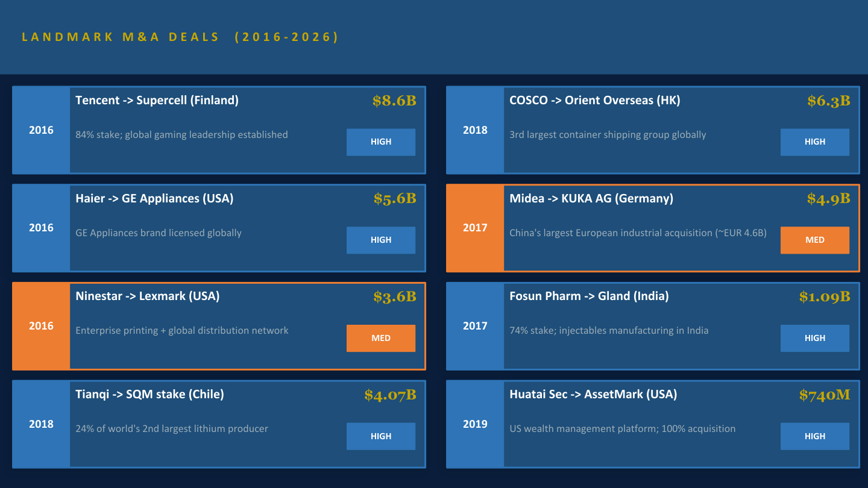The height and width of the screenshot is (488, 868).
Task: Click the HIGH badge on the Fosun Pharm card
Action: point(815,339)
